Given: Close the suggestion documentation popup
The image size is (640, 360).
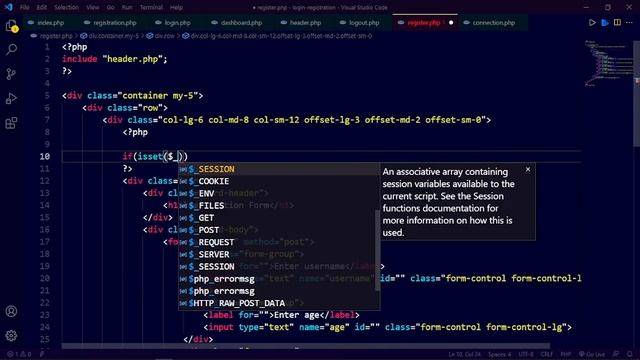Looking at the screenshot, I should click(x=528, y=169).
